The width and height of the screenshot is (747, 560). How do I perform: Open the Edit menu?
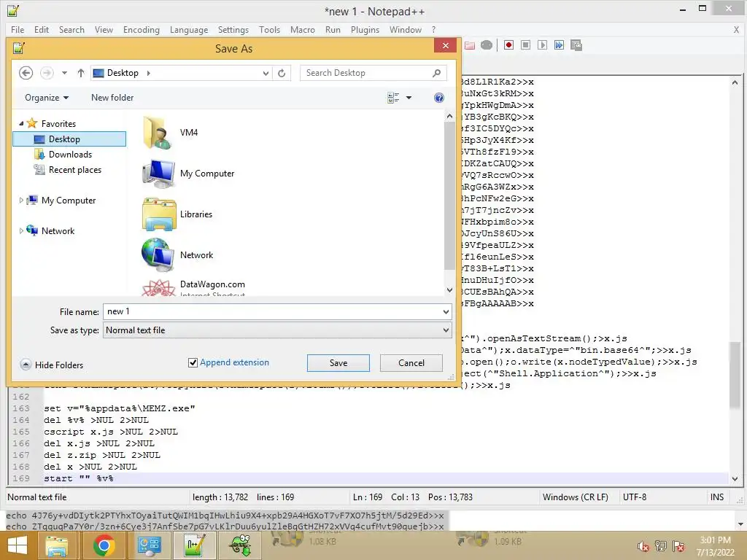coord(42,29)
